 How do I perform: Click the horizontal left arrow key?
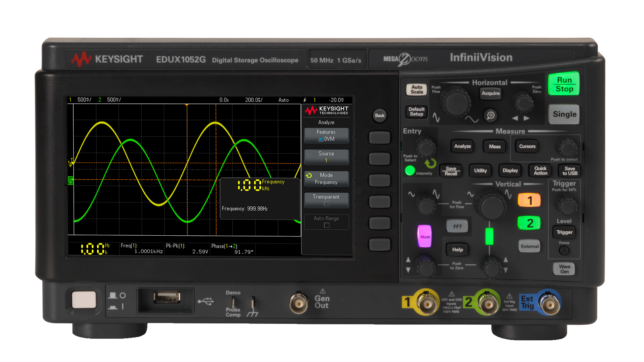(515, 118)
